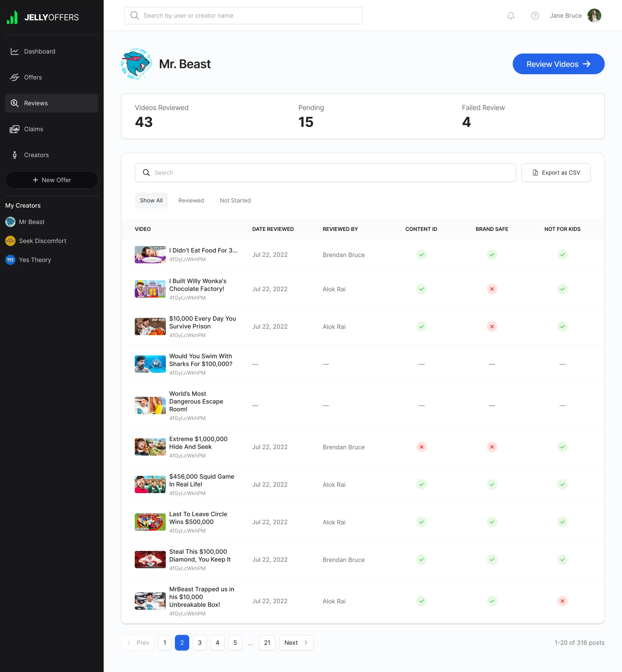Click the Reviewed By column header
The height and width of the screenshot is (672, 622).
pos(340,229)
